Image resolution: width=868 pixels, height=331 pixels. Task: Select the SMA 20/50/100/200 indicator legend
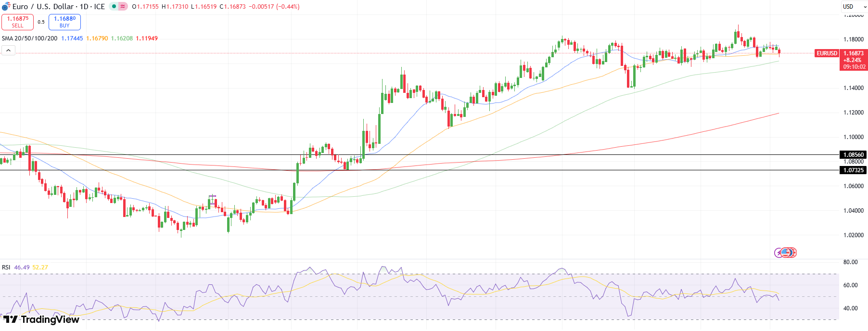pos(29,38)
